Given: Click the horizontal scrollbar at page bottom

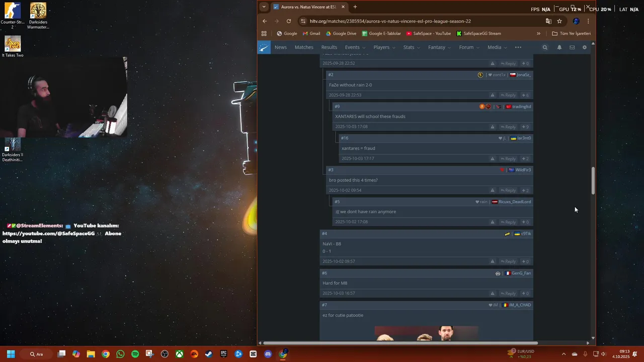Looking at the screenshot, I should 400,343.
